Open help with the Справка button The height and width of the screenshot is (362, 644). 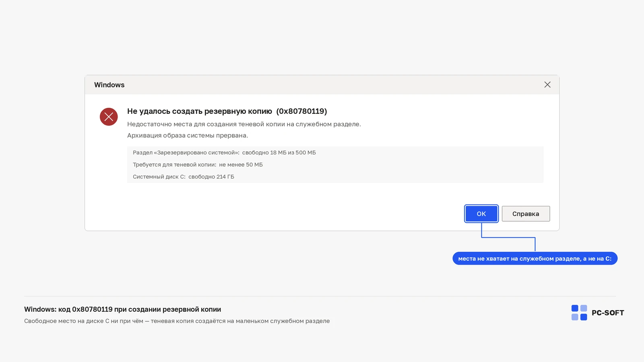[x=526, y=214]
